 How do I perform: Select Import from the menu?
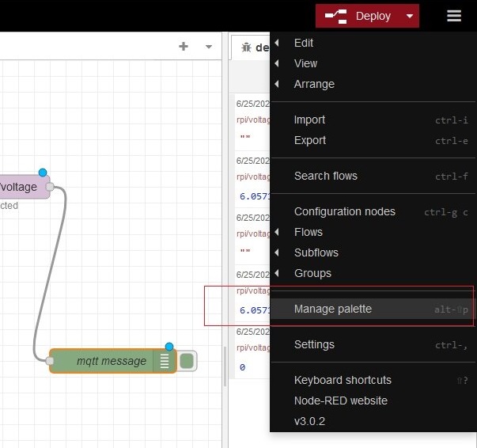click(309, 120)
